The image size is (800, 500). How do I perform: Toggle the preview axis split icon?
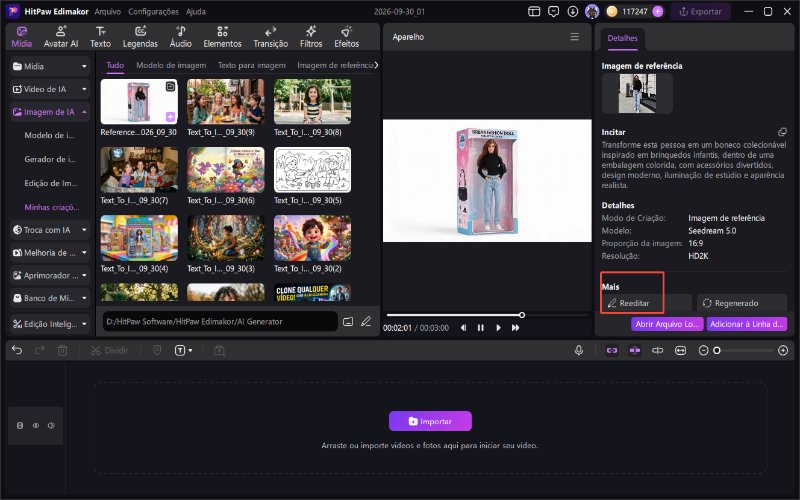[658, 351]
